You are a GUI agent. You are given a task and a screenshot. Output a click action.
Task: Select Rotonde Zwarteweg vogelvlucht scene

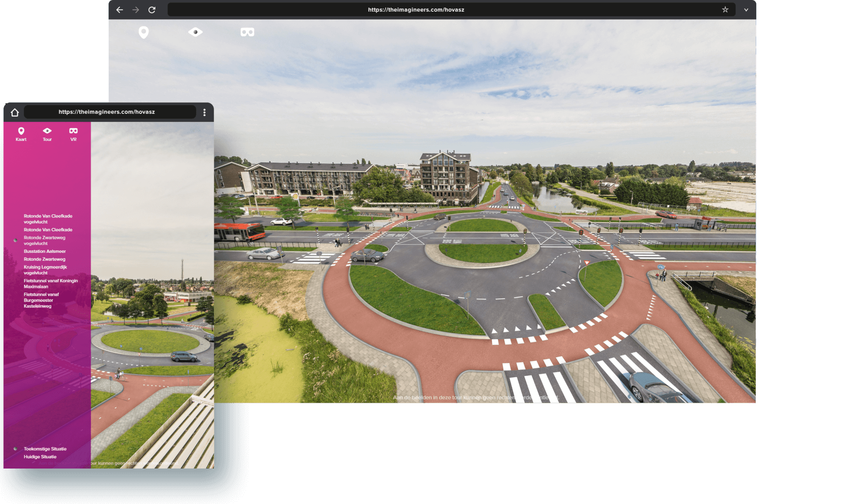pyautogui.click(x=44, y=240)
